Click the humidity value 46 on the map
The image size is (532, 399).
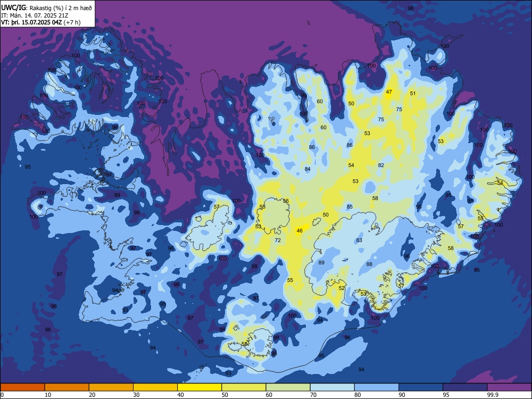tap(299, 231)
